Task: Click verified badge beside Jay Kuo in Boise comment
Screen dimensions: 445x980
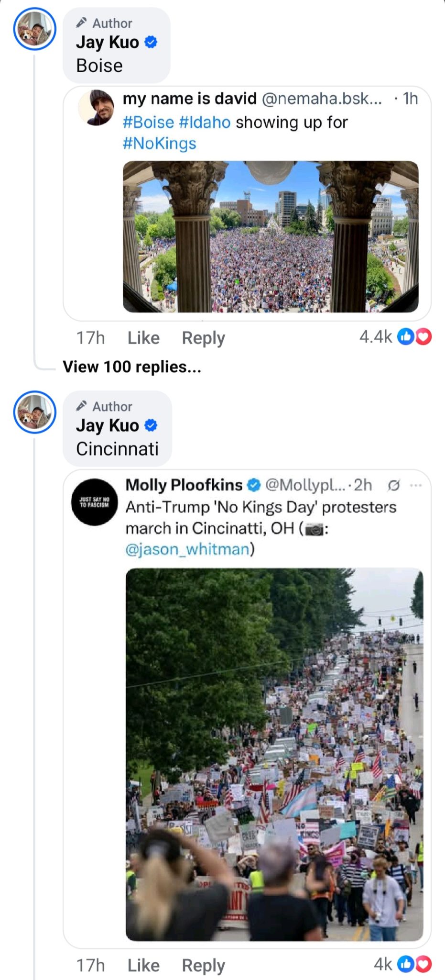Action: point(151,43)
